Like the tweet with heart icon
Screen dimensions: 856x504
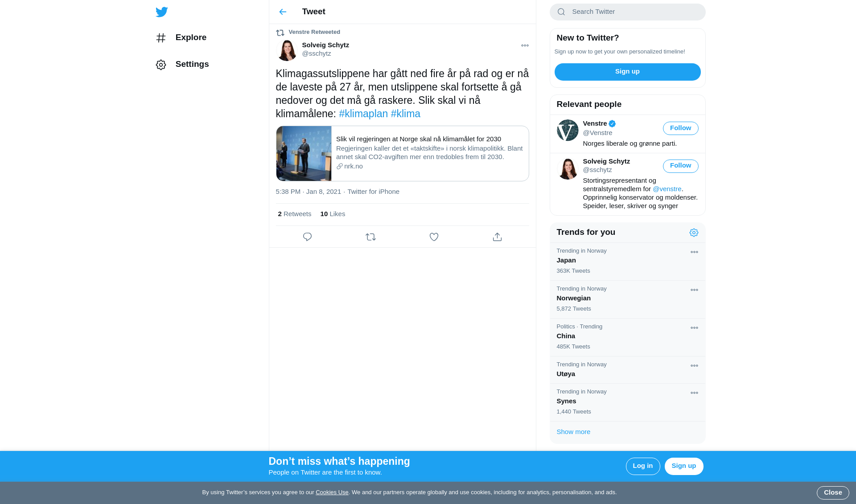coord(434,237)
